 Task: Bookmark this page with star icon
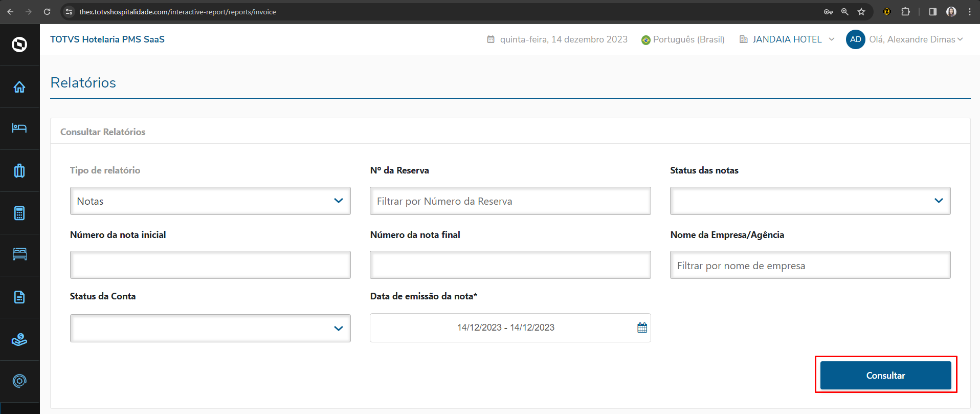[861, 12]
